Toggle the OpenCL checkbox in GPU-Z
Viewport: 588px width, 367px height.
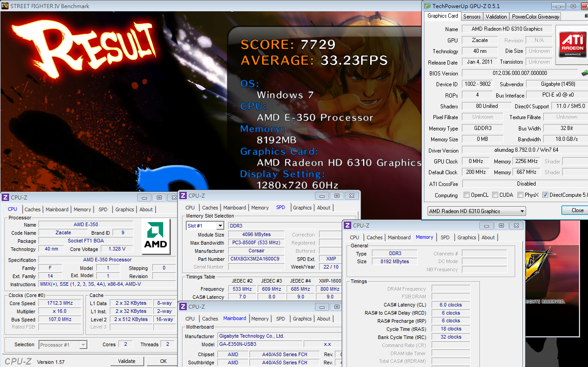tap(467, 195)
